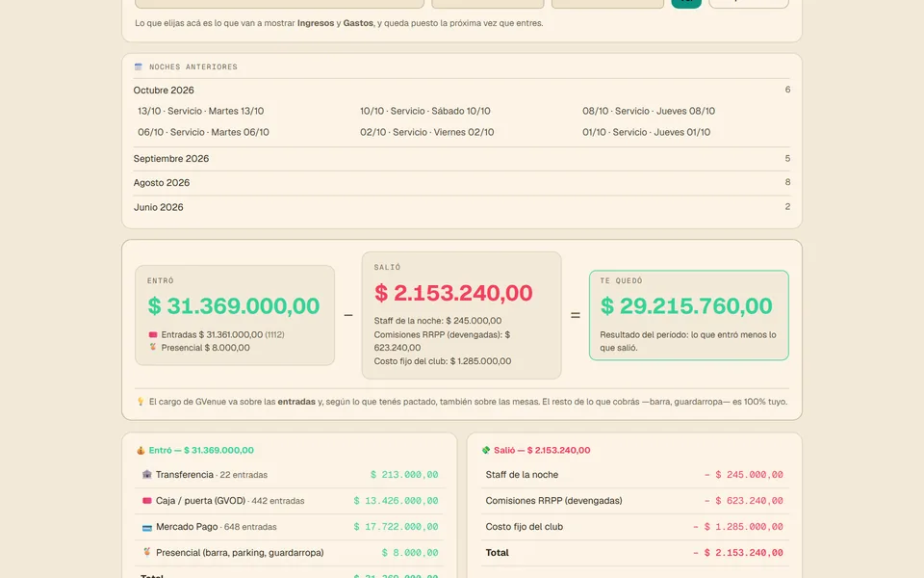Click the card icon next to Mercado Pago
The height and width of the screenshot is (578, 924).
point(146,527)
